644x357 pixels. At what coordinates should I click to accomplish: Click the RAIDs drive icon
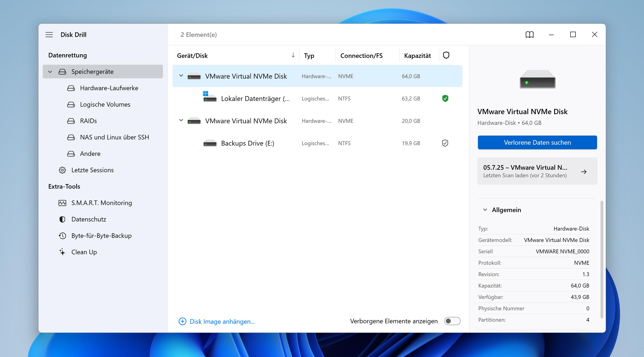click(x=71, y=121)
